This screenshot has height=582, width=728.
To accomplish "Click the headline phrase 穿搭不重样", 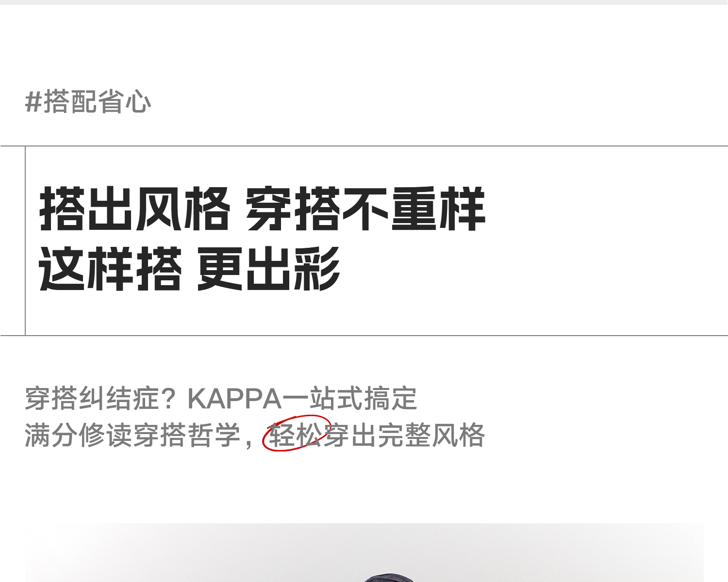I will (x=365, y=209).
